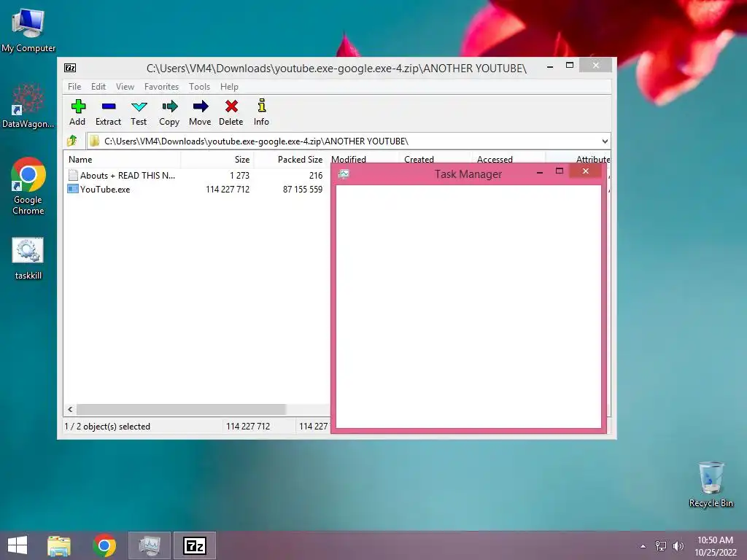This screenshot has width=747, height=560.
Task: Click the 114 227 712 size value
Action: (x=228, y=189)
